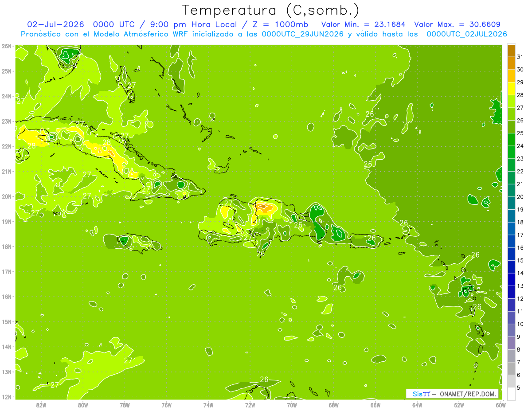Click the 'Temperatura (C,somb.)' title

(270, 11)
